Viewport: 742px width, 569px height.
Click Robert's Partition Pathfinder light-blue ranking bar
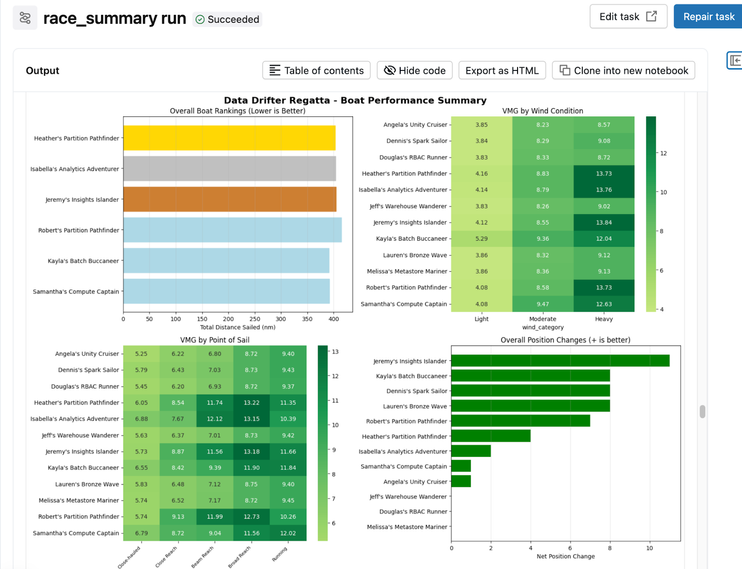coord(232,230)
